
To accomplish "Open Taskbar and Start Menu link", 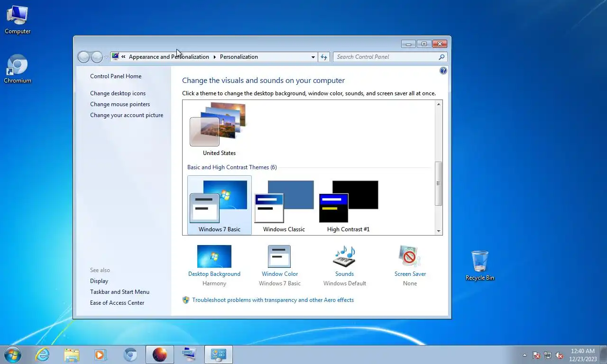I will coord(120,292).
